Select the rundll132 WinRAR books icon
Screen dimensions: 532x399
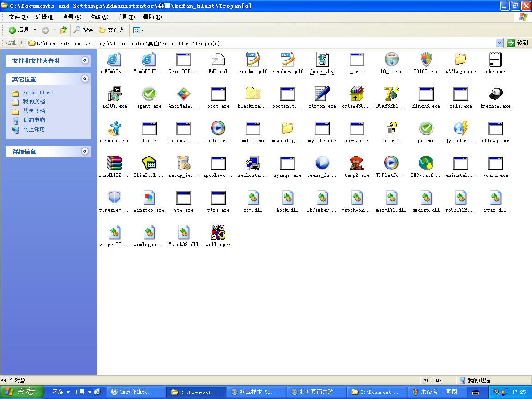coord(115,163)
